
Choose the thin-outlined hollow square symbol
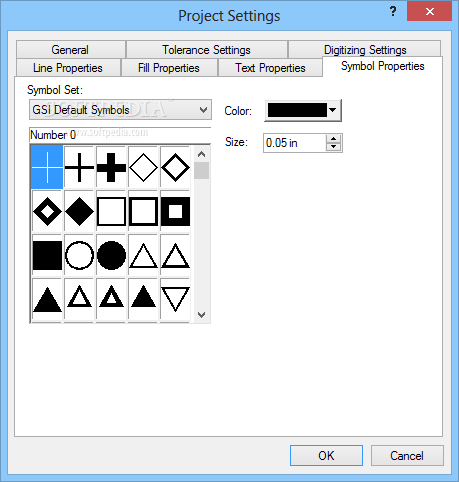(x=111, y=211)
